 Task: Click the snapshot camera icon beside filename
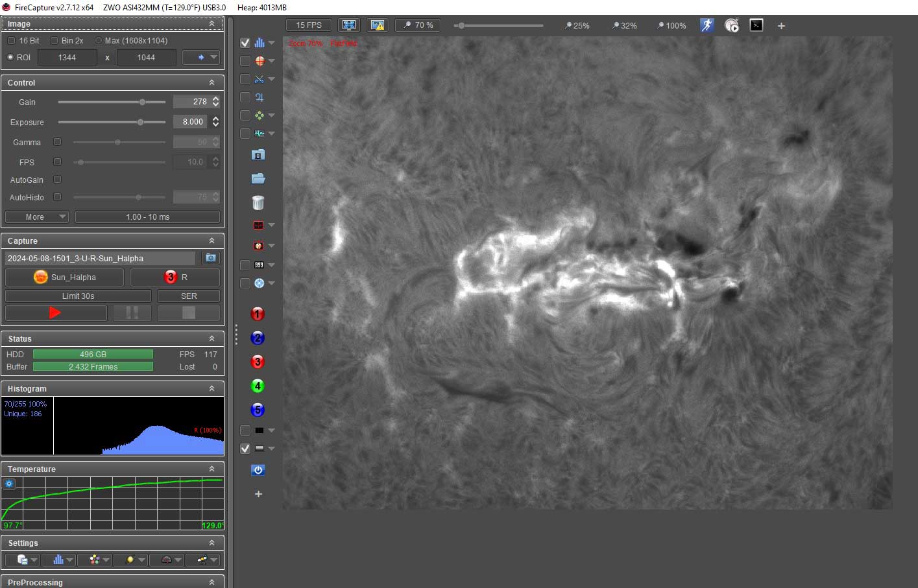click(x=210, y=258)
